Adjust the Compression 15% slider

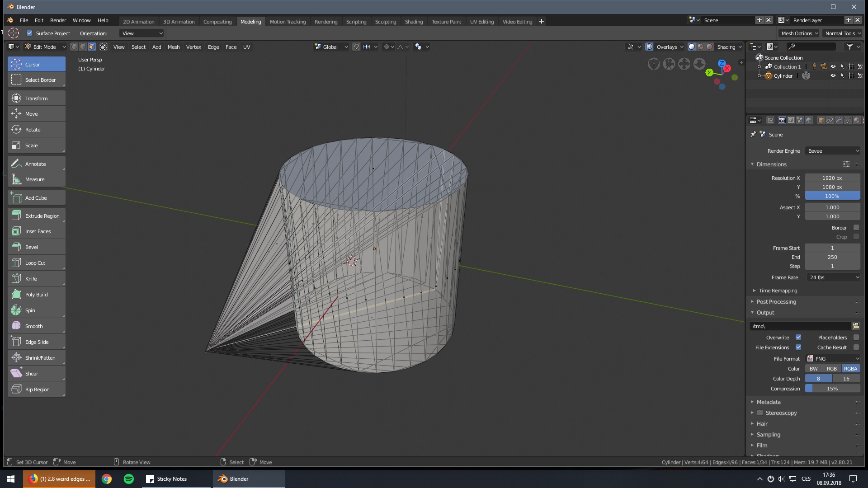[833, 389]
